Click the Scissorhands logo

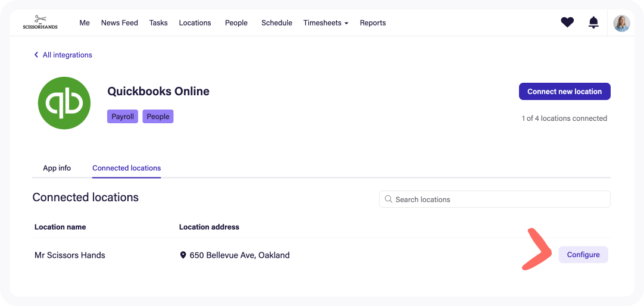click(40, 22)
